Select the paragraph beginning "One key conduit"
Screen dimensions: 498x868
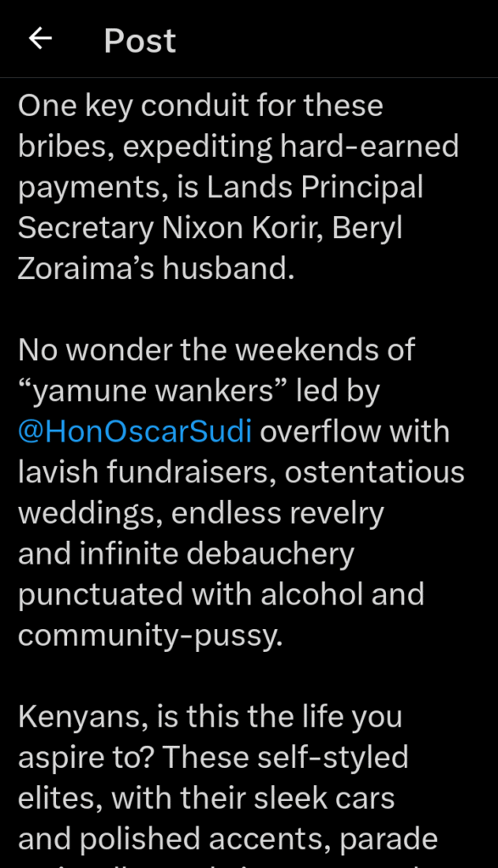point(238,187)
